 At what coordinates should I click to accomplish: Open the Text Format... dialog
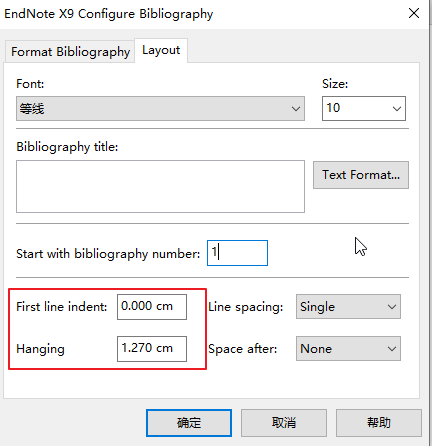(361, 175)
